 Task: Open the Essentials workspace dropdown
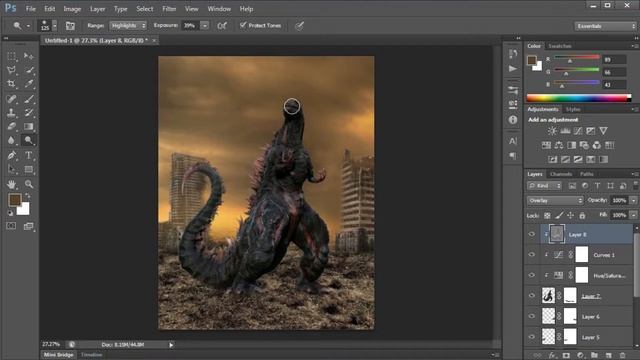[x=605, y=26]
